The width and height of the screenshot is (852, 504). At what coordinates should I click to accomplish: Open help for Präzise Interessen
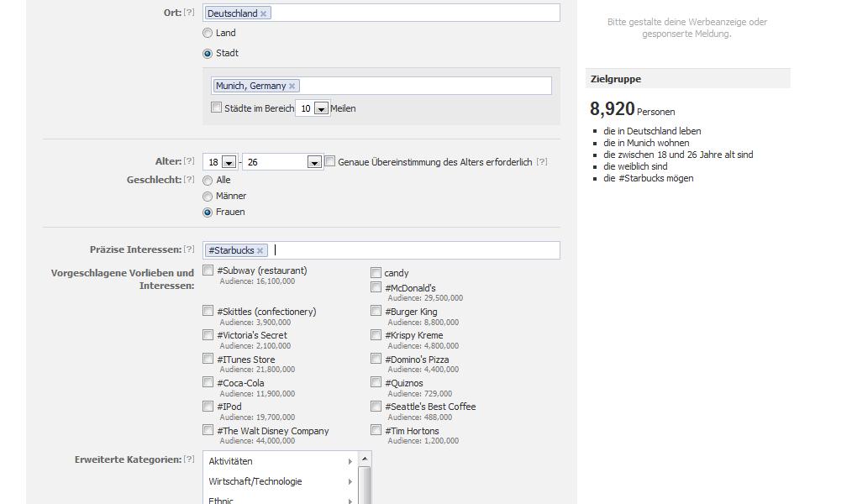tap(189, 249)
